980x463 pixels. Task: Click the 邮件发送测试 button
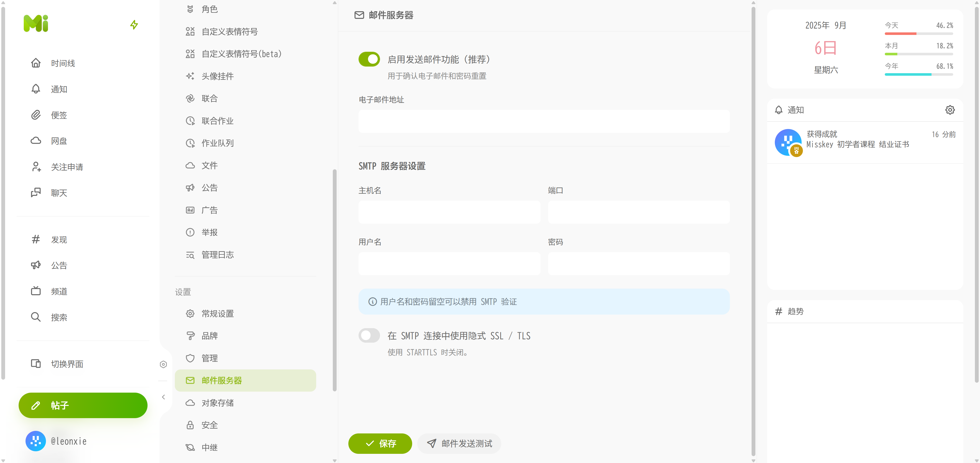click(x=459, y=443)
